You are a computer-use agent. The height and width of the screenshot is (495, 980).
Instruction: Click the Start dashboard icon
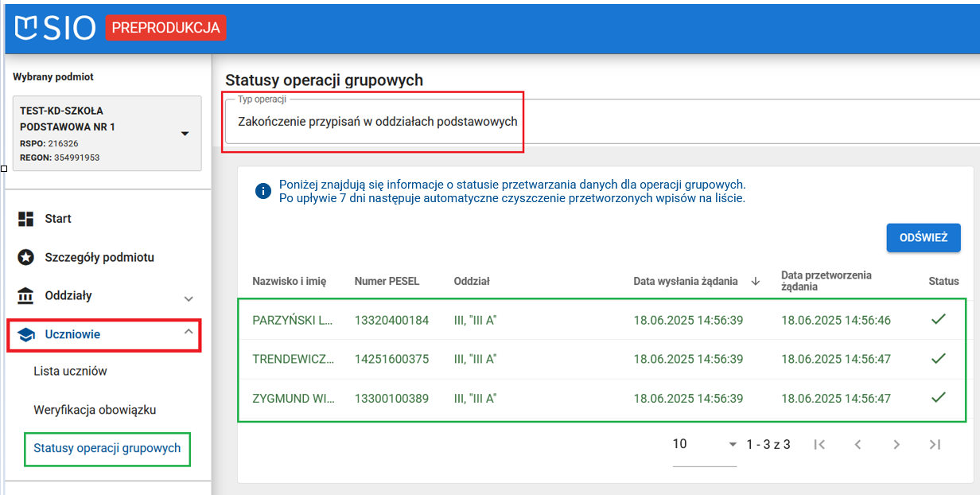25,219
